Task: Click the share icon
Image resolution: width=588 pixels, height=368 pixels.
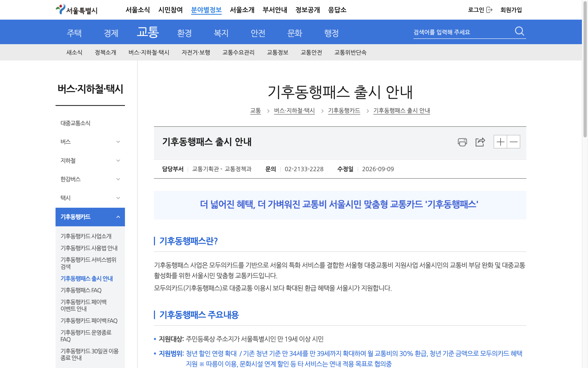Action: tap(480, 142)
